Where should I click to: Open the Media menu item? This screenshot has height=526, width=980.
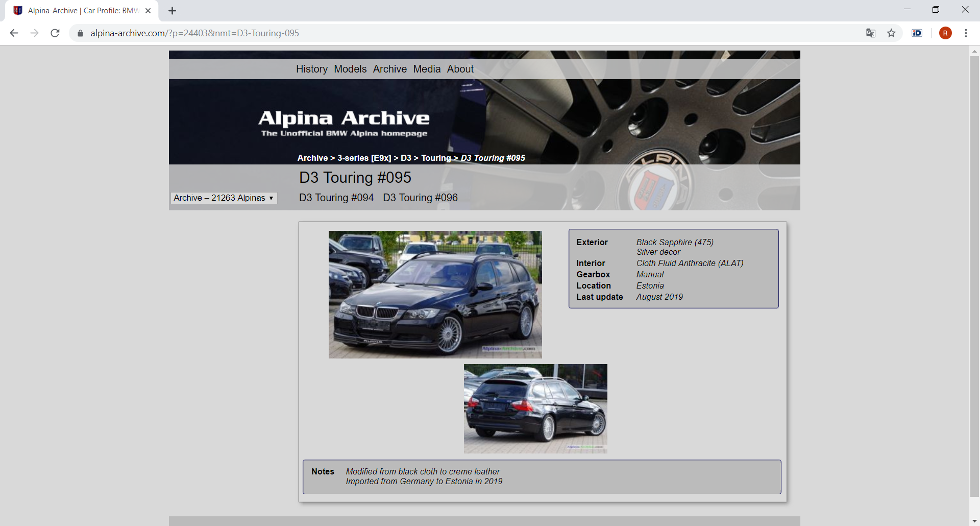click(x=427, y=69)
